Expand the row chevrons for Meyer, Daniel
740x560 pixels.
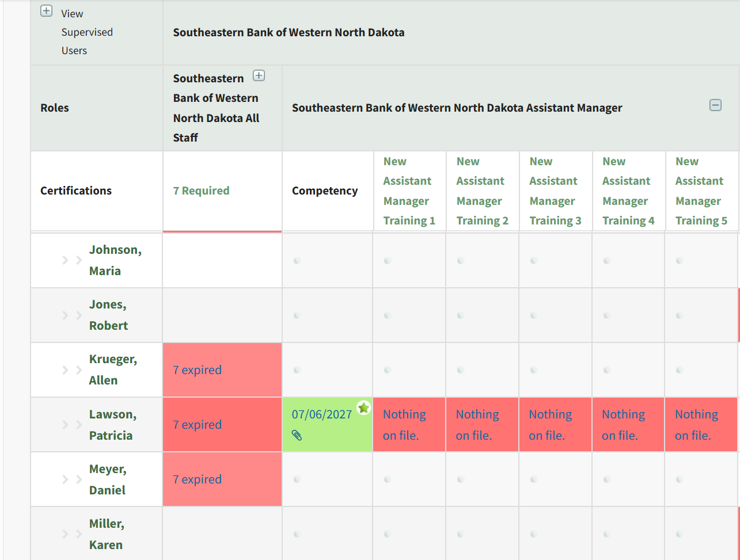point(72,479)
